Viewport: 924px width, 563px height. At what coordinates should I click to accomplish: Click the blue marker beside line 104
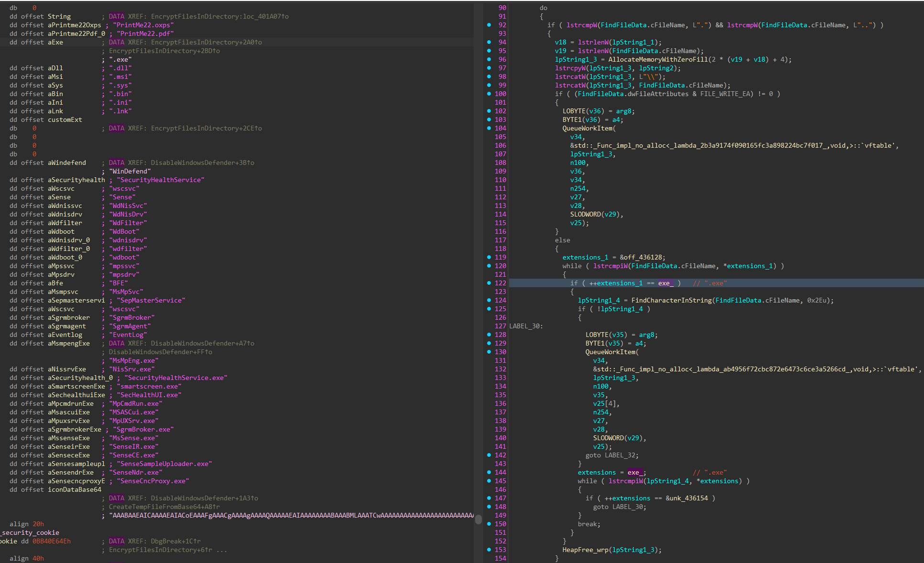pyautogui.click(x=489, y=128)
